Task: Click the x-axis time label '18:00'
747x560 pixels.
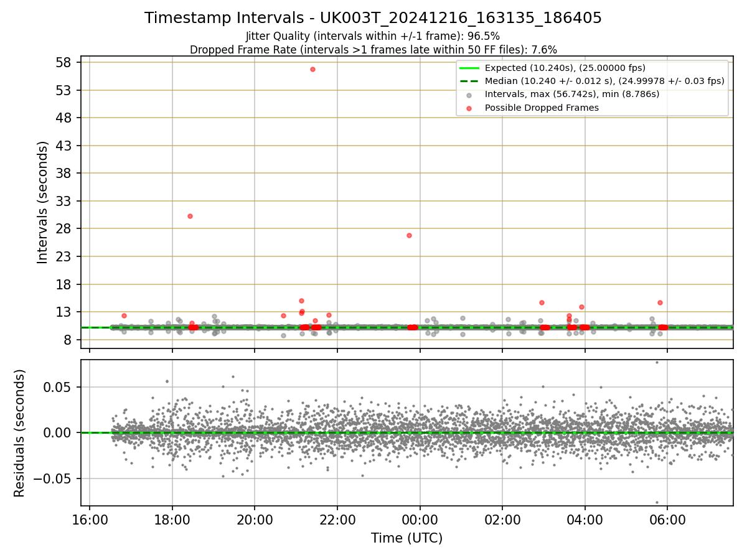Action: tap(172, 518)
